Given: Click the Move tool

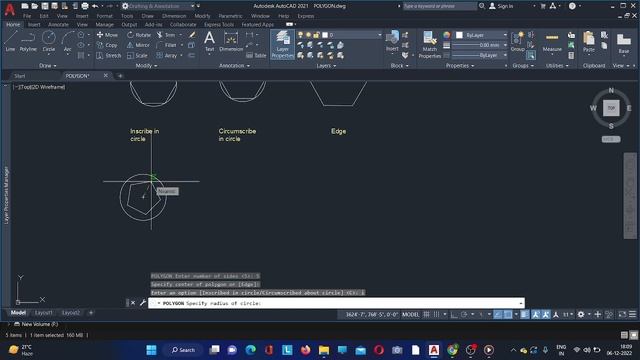Looking at the screenshot, I should click(107, 35).
